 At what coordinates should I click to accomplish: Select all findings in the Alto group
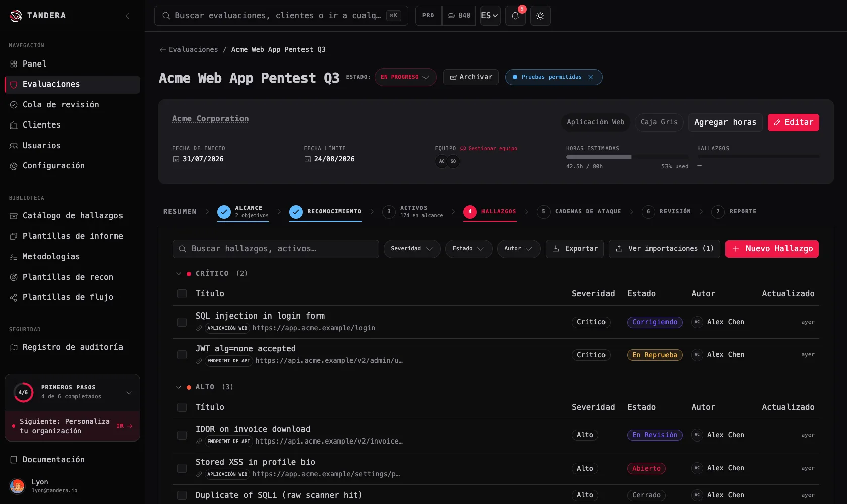(x=182, y=407)
